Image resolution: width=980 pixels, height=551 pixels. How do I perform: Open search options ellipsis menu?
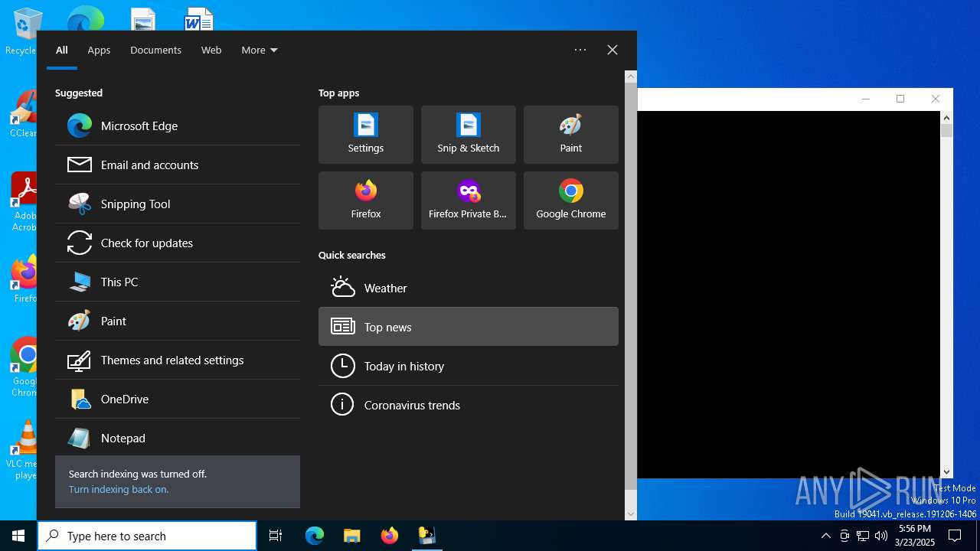pos(580,50)
